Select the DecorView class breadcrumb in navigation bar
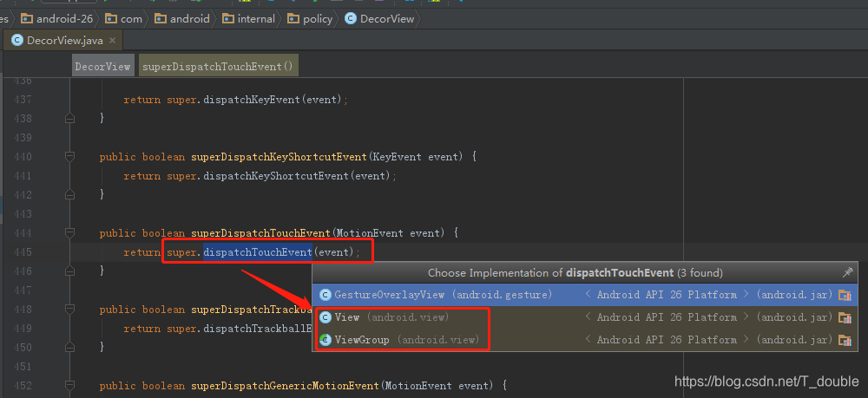This screenshot has height=398, width=868. point(380,19)
